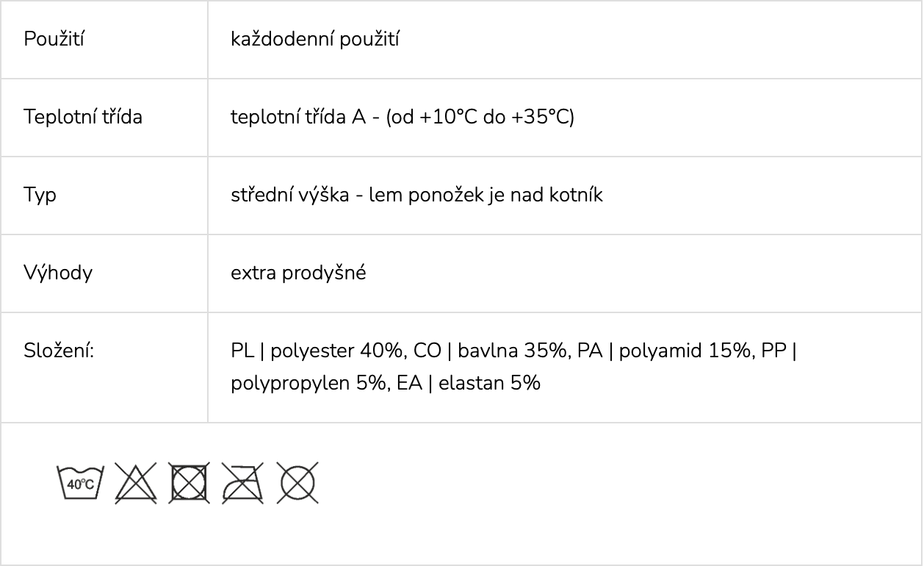Click the střední výška sock height description
Screen dimensions: 924x566
(416, 195)
